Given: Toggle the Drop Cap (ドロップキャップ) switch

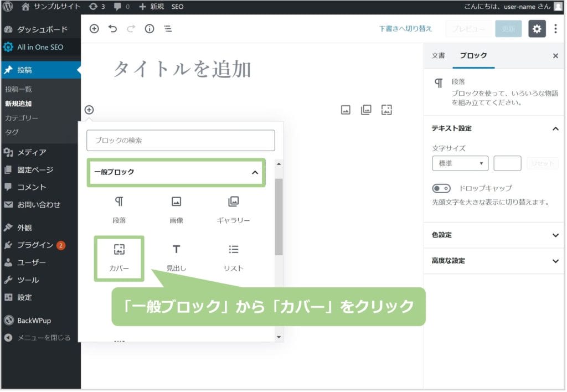Looking at the screenshot, I should click(441, 188).
